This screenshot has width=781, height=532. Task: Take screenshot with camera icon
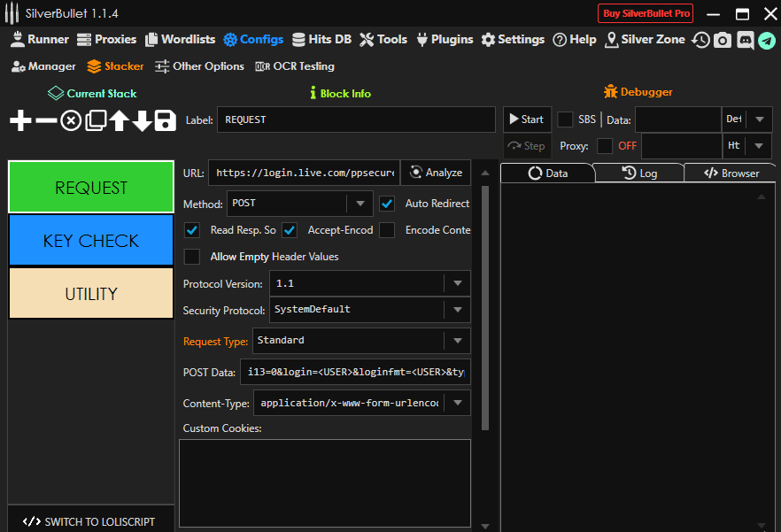coord(723,40)
